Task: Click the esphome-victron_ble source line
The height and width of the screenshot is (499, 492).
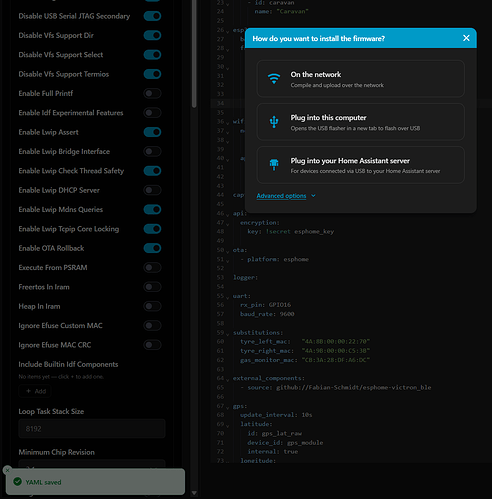Action: [x=336, y=387]
